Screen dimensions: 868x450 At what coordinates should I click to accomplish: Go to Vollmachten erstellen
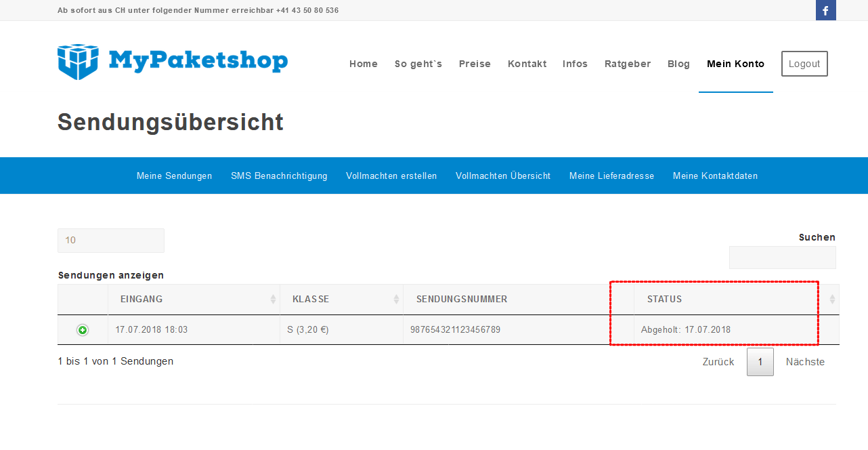(x=391, y=176)
